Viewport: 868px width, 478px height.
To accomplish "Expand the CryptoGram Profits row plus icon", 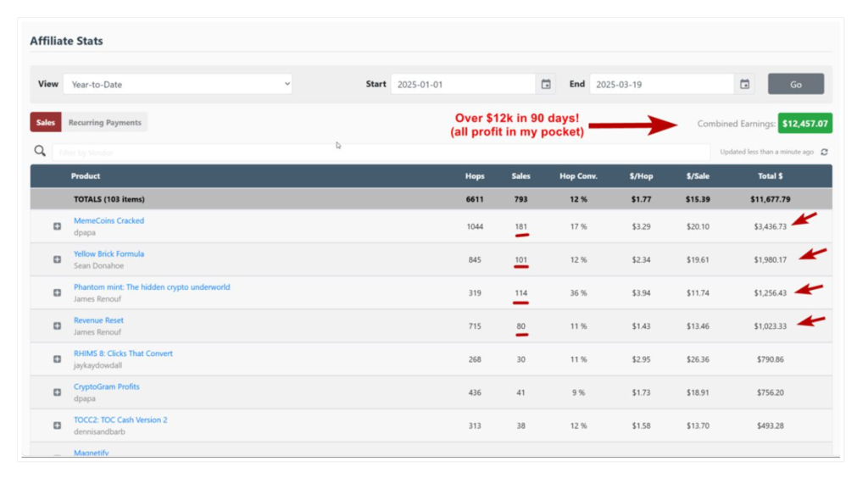I will click(57, 392).
